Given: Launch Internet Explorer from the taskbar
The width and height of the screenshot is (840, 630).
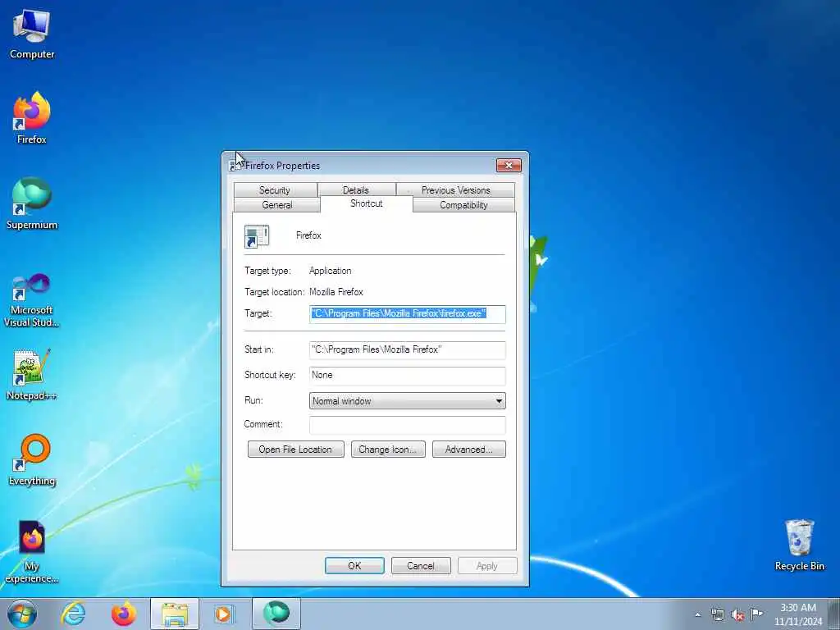Looking at the screenshot, I should tap(73, 614).
